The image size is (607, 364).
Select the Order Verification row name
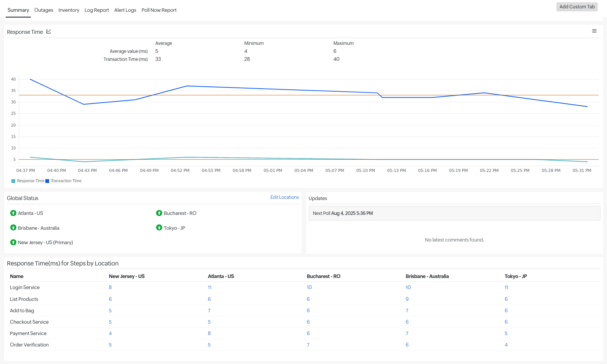(x=29, y=345)
